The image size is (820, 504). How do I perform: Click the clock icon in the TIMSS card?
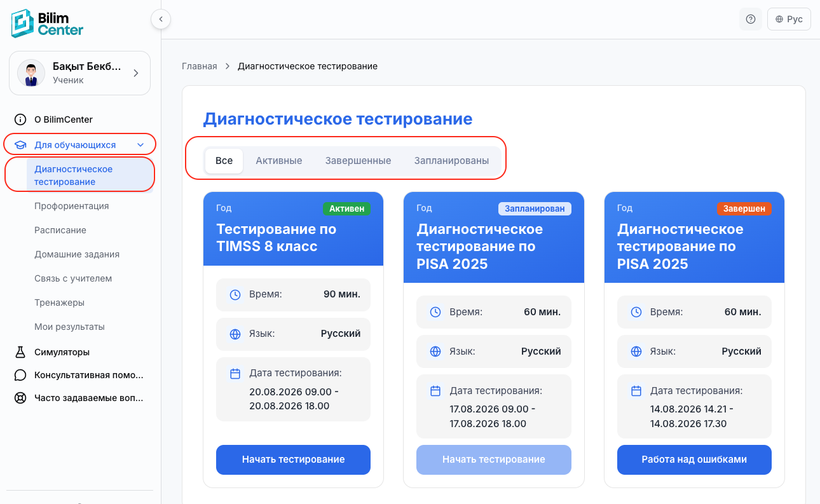[235, 295]
